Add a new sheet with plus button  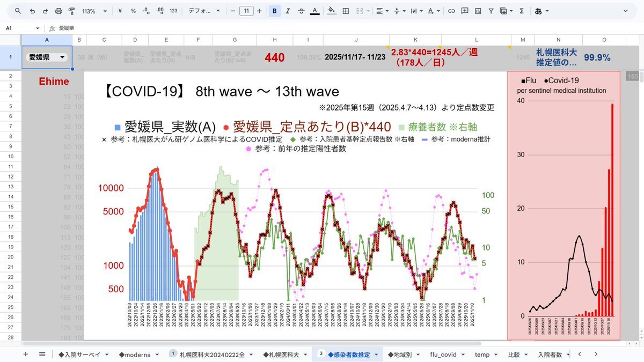coord(25,354)
